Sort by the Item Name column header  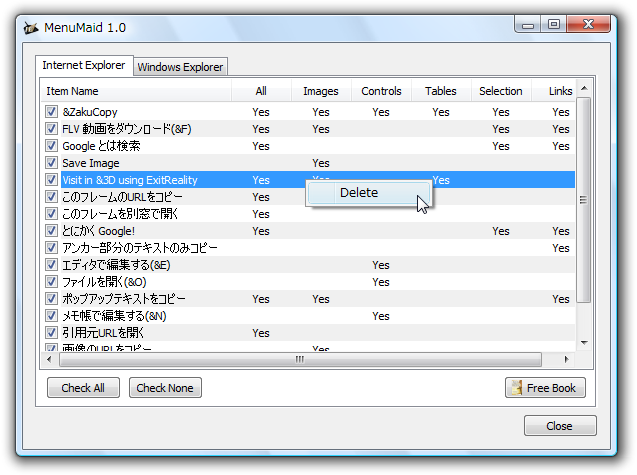click(136, 91)
